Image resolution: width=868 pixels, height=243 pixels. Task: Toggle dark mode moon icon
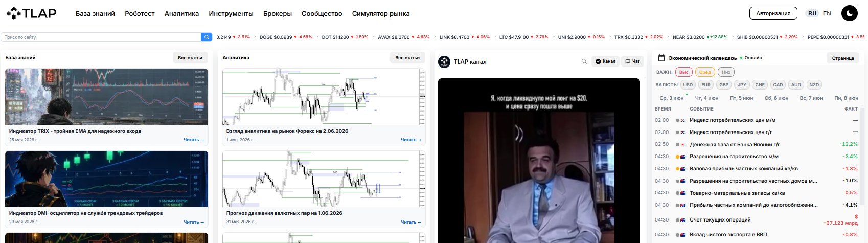(850, 13)
